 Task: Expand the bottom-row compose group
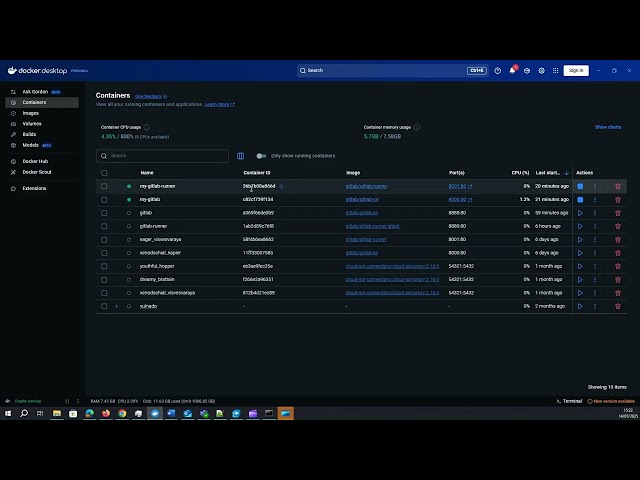tap(117, 306)
